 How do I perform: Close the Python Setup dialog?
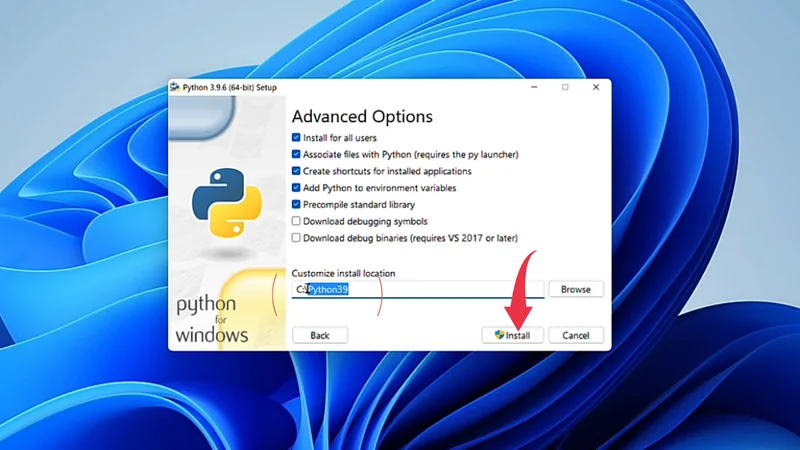(x=596, y=87)
